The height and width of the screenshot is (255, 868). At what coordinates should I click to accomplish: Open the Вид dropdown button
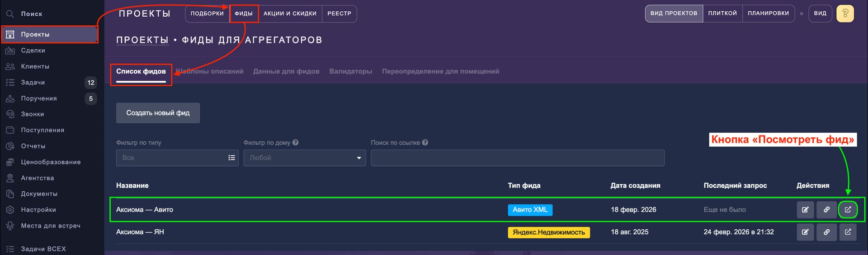click(820, 14)
